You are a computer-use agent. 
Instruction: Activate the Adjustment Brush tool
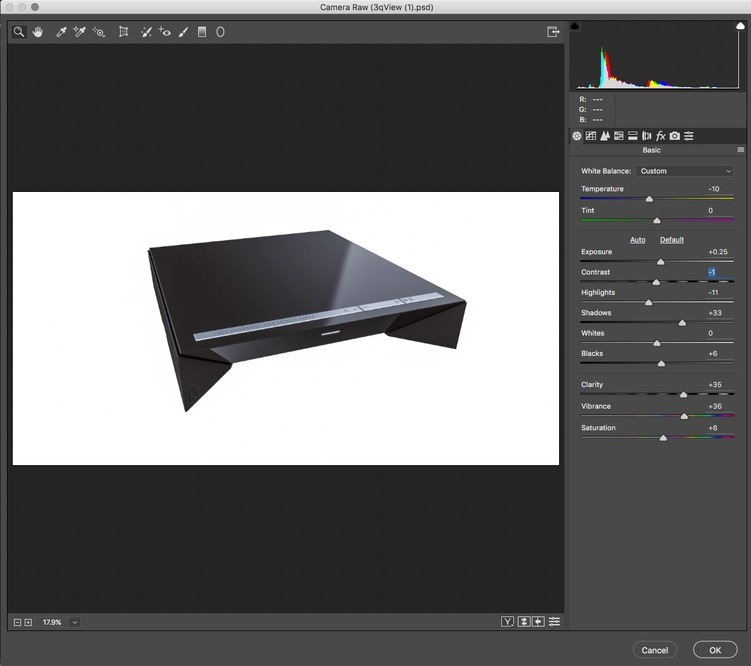pos(183,32)
